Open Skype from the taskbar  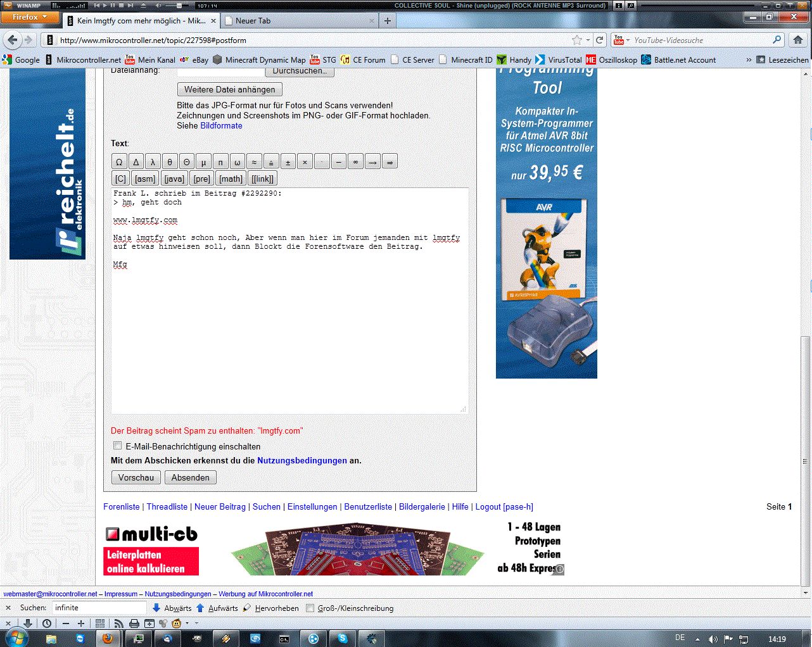click(x=343, y=638)
